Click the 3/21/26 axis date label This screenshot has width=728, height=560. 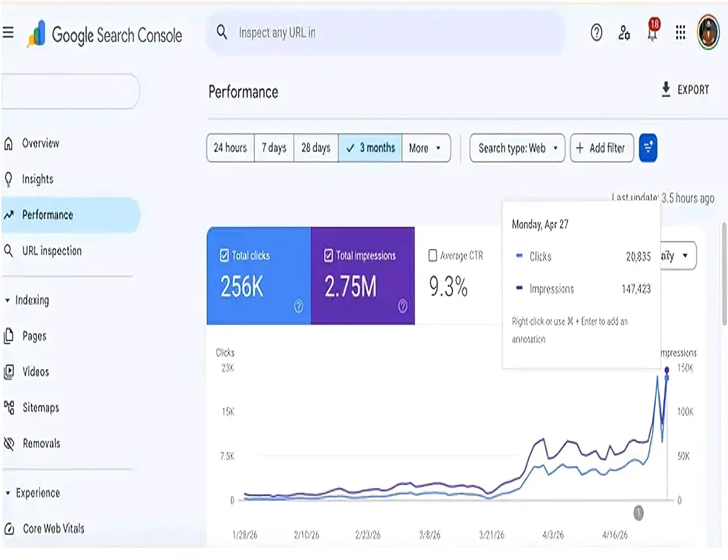tap(491, 535)
